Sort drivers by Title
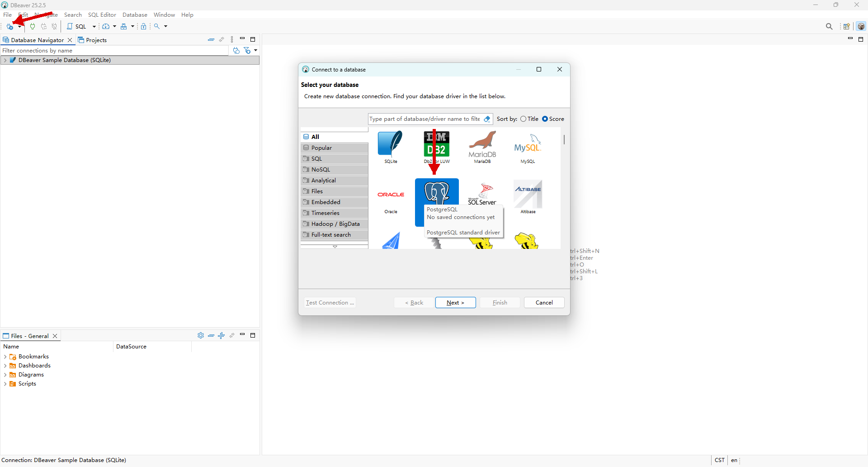This screenshot has width=868, height=467. pyautogui.click(x=529, y=119)
